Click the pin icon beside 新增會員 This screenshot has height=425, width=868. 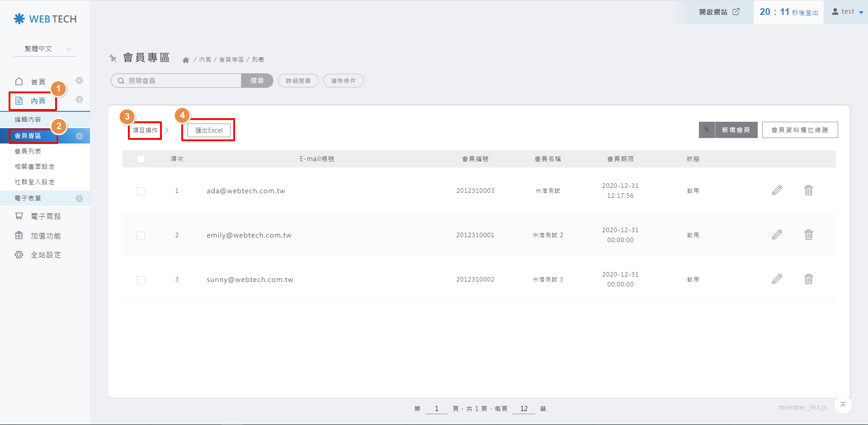pyautogui.click(x=707, y=130)
